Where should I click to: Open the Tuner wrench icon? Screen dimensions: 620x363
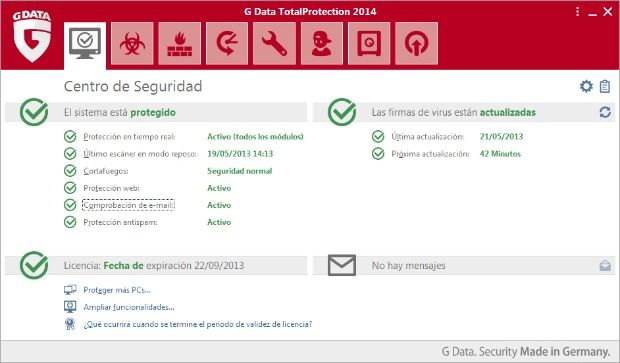(274, 43)
